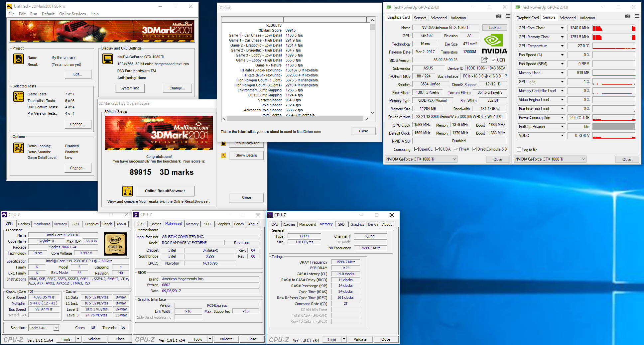Open hamburger menu in GPU-Z Graphics Card window

(x=508, y=16)
